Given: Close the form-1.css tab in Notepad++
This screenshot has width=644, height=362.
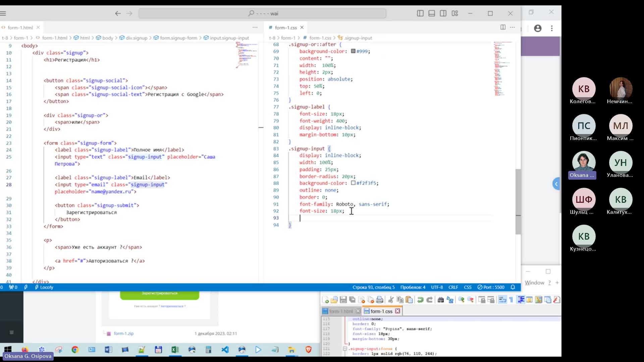Looking at the screenshot, I should tap(397, 311).
